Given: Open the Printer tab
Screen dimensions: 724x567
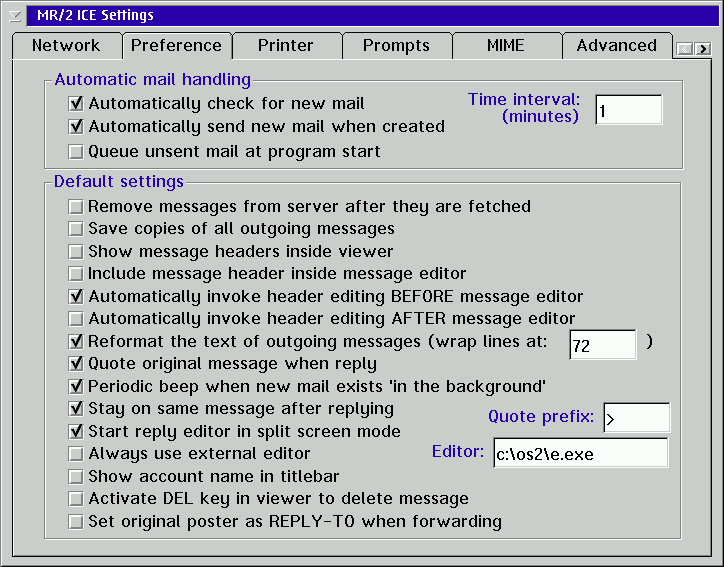Looking at the screenshot, I should click(x=286, y=46).
